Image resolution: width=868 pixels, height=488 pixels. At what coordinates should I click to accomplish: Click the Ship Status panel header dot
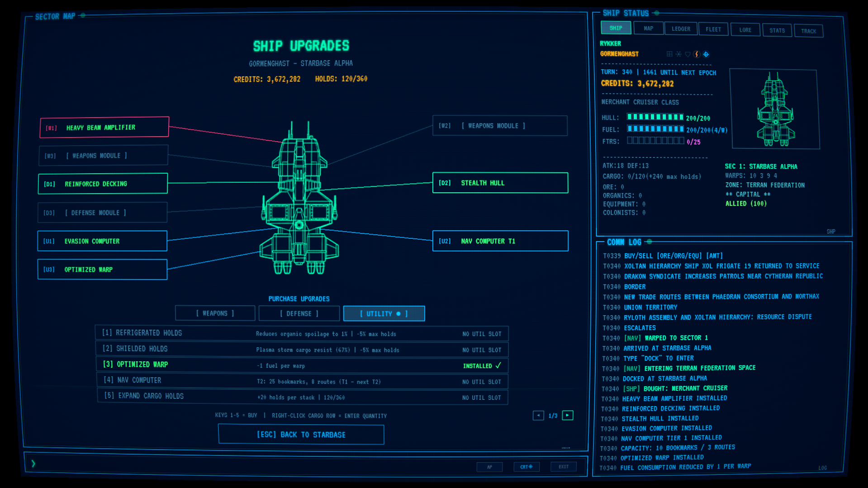point(657,13)
